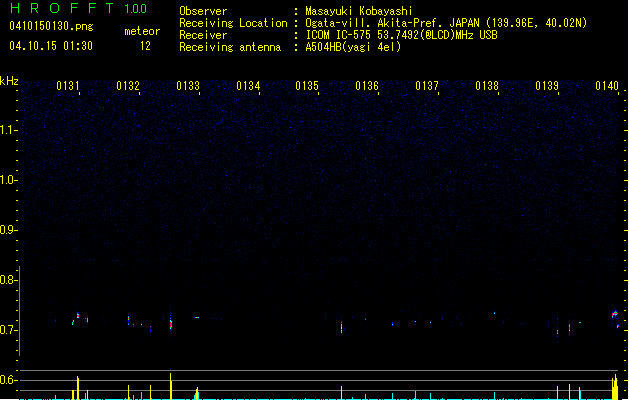Click the Observer label

click(x=203, y=11)
